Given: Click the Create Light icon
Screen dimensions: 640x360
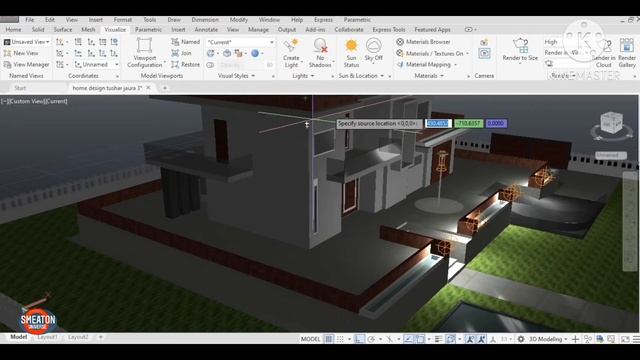Looking at the screenshot, I should tap(291, 45).
